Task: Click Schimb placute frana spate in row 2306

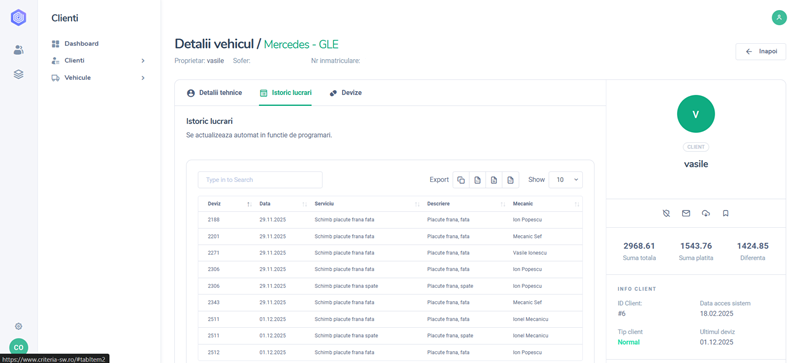Action: click(x=346, y=286)
